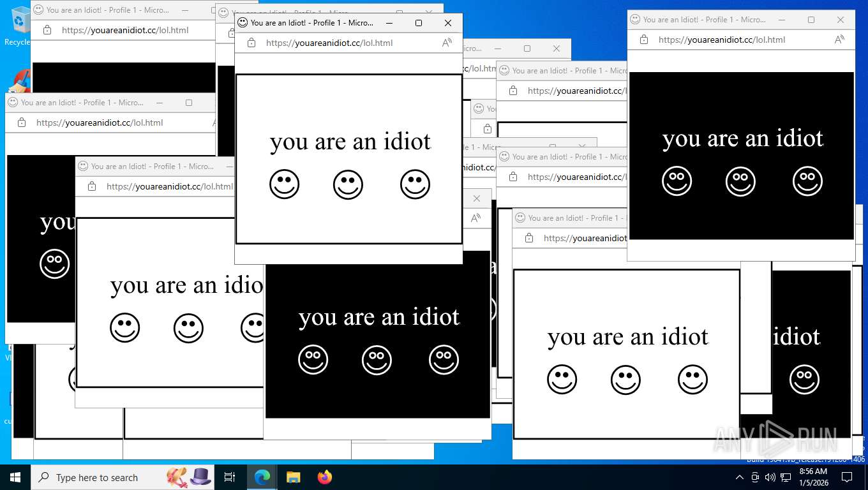Open File Explorer from the taskbar
Image resolution: width=868 pixels, height=490 pixels.
[x=293, y=477]
